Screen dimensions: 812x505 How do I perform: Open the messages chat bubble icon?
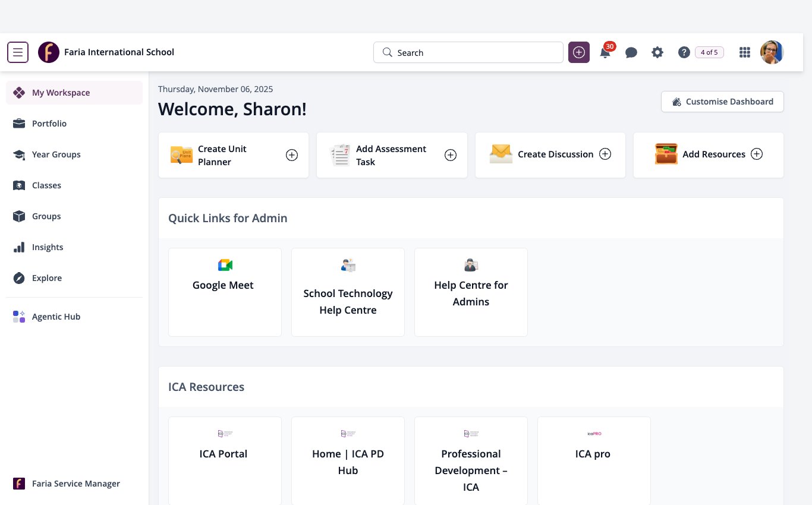click(631, 53)
